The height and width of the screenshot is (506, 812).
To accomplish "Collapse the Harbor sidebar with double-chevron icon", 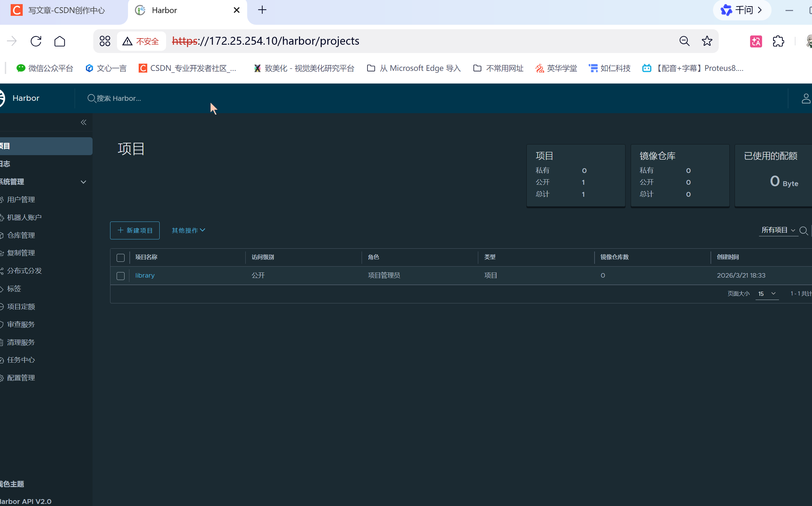I will coord(83,122).
